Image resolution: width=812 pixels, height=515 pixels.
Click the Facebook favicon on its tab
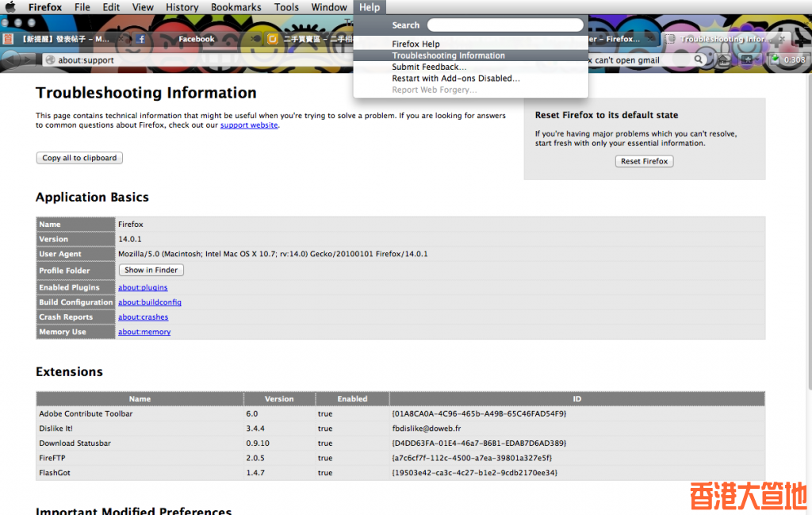point(141,39)
